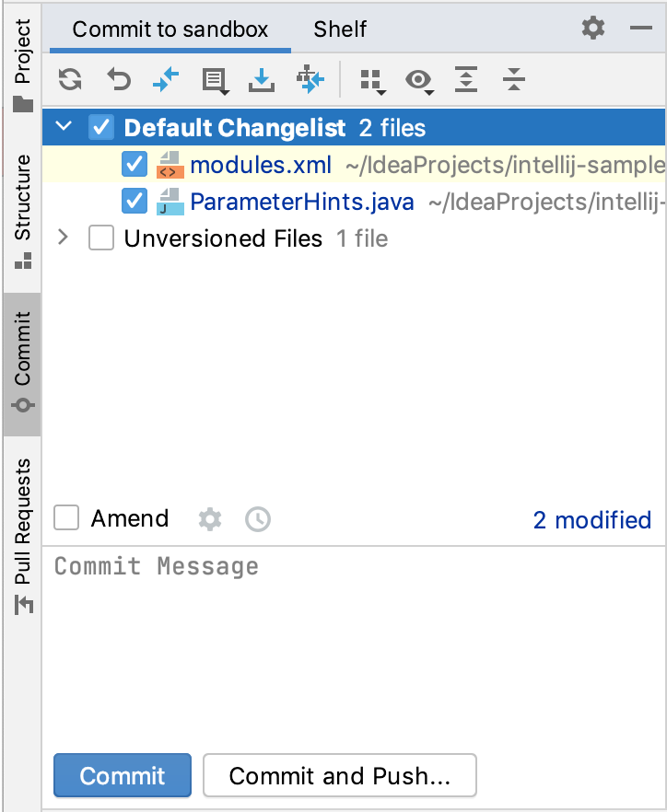This screenshot has height=812, width=667.
Task: Click the Rollback arrow icon
Action: [119, 80]
